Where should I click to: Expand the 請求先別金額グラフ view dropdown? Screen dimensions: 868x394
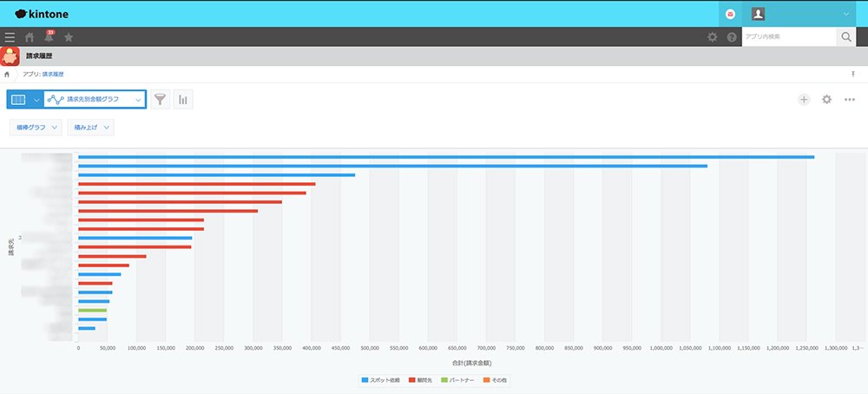[95, 100]
